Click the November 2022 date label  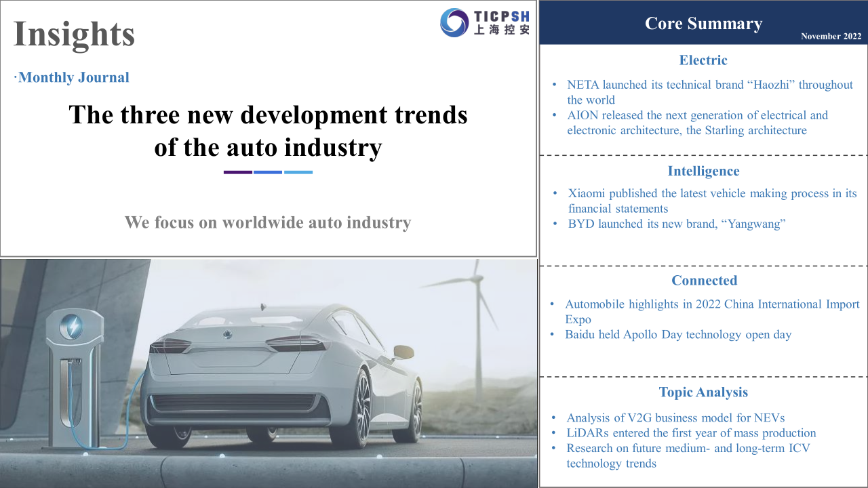[x=830, y=37]
